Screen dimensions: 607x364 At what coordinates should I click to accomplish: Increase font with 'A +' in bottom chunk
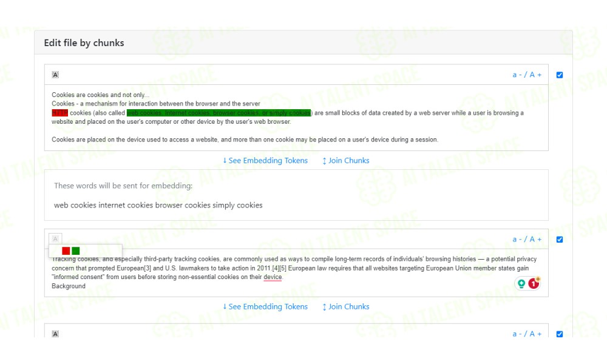point(535,334)
